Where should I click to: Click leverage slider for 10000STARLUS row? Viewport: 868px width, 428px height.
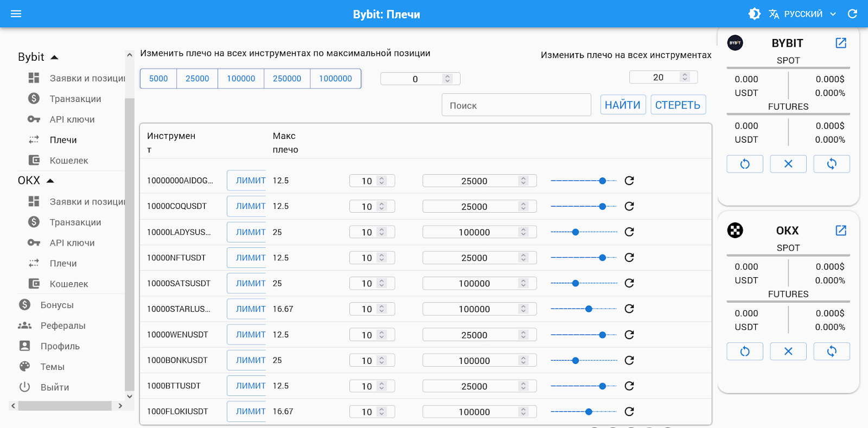[584, 309]
